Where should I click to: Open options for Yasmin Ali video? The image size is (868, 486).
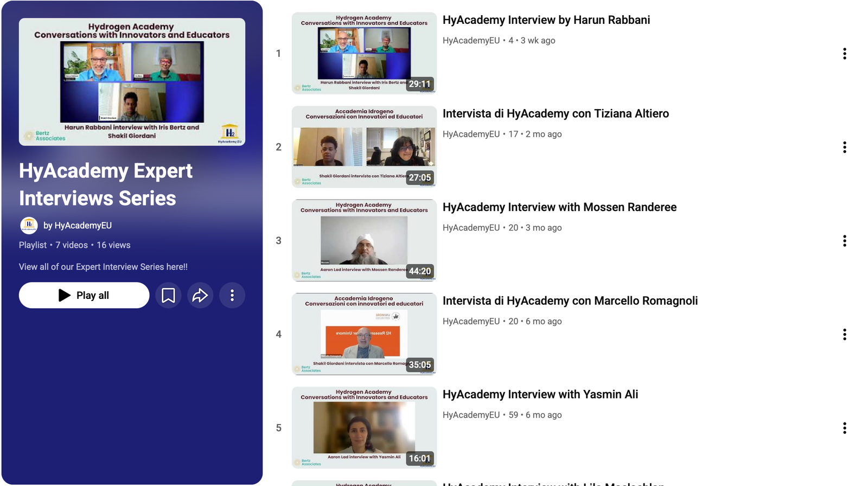[845, 428]
